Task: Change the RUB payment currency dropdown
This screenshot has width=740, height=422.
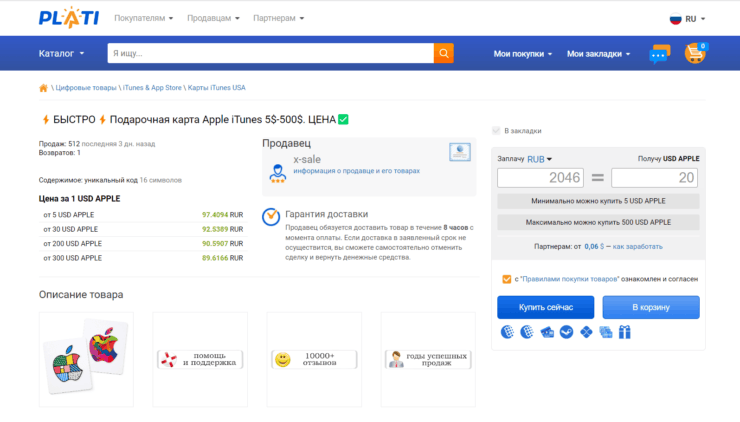Action: pos(539,159)
